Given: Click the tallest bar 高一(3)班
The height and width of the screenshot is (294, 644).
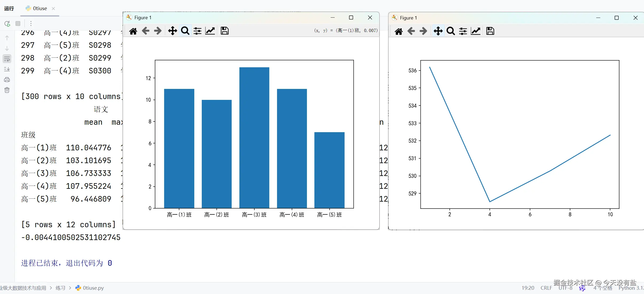Looking at the screenshot, I should 254,138.
